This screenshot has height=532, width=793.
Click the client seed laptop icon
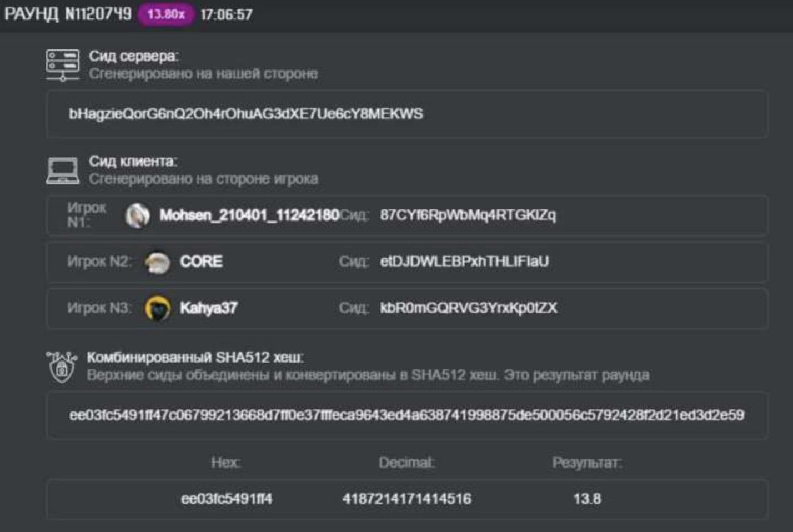click(63, 170)
